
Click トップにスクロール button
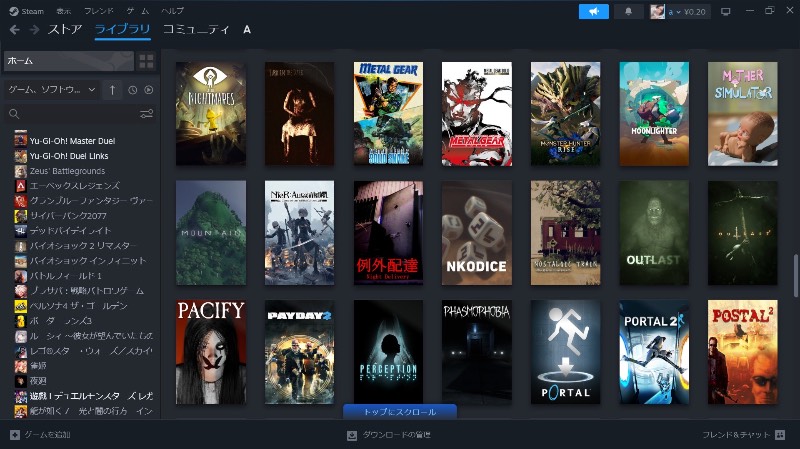(400, 412)
